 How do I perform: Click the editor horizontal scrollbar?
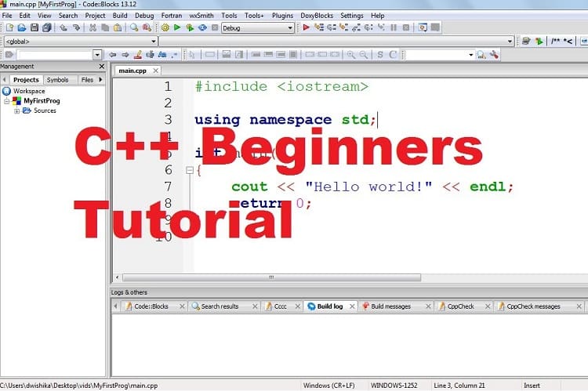(271, 277)
